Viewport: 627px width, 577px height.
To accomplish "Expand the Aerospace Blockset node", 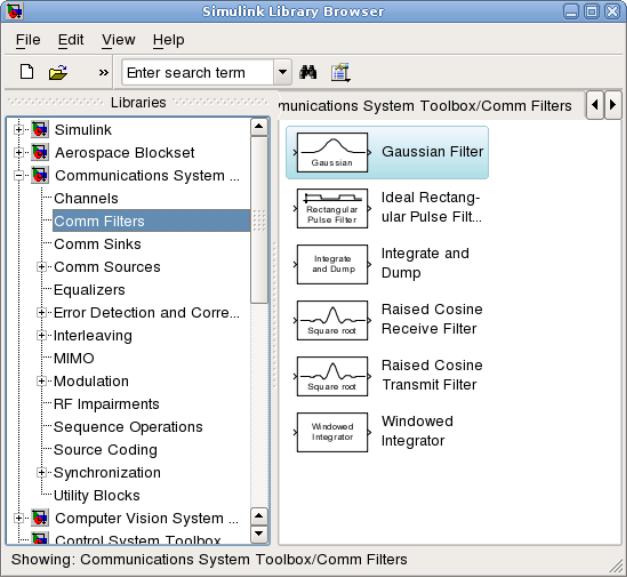I will [18, 152].
